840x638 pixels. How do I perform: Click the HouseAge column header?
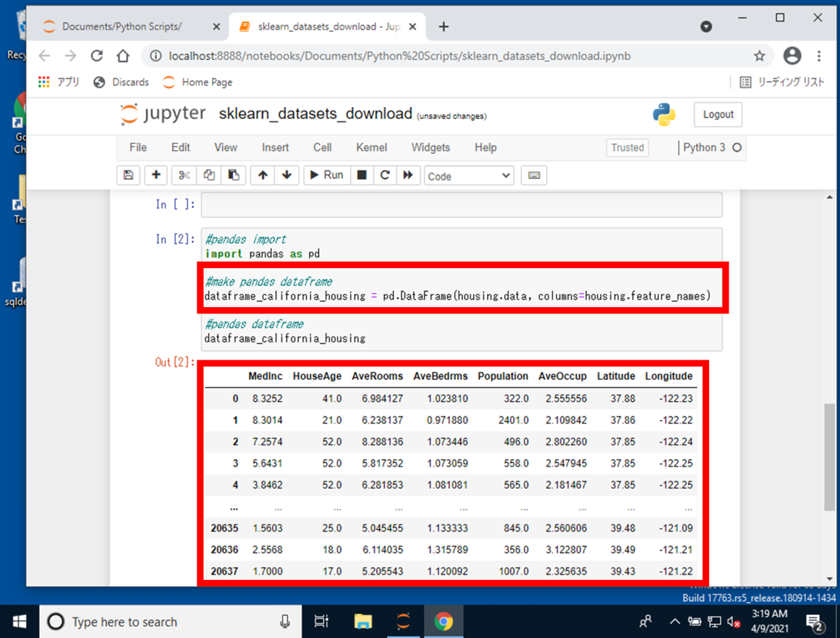(317, 376)
